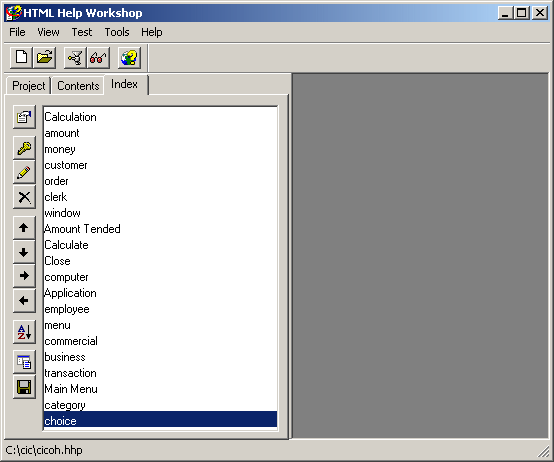This screenshot has height=462, width=554.
Task: Open the Test menu
Action: (x=82, y=32)
